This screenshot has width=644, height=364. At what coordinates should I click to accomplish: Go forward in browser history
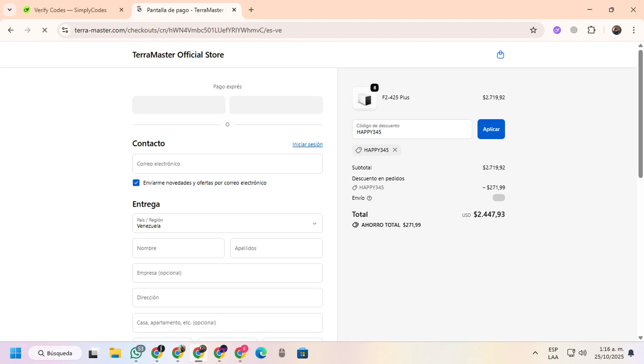pyautogui.click(x=27, y=30)
